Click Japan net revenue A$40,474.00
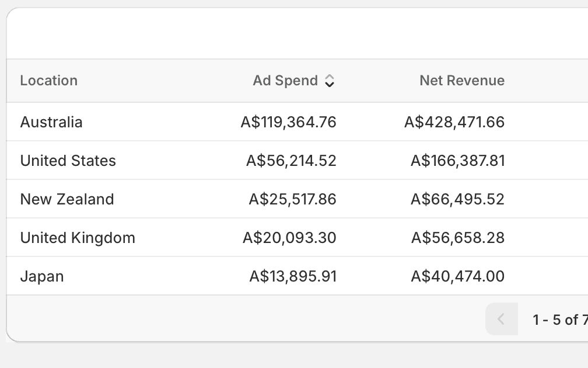588x368 pixels. (x=458, y=276)
